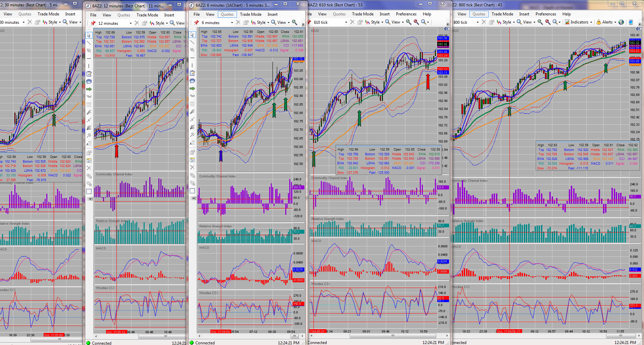
Task: Click delete X icon in 610 tick toolbar
Action: (352, 22)
